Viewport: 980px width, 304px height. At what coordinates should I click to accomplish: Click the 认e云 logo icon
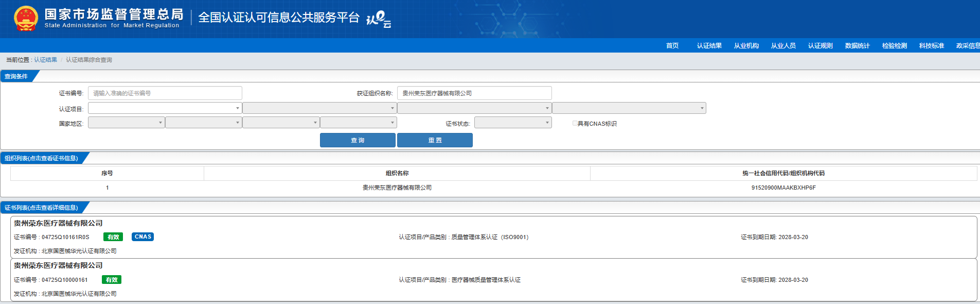click(379, 19)
